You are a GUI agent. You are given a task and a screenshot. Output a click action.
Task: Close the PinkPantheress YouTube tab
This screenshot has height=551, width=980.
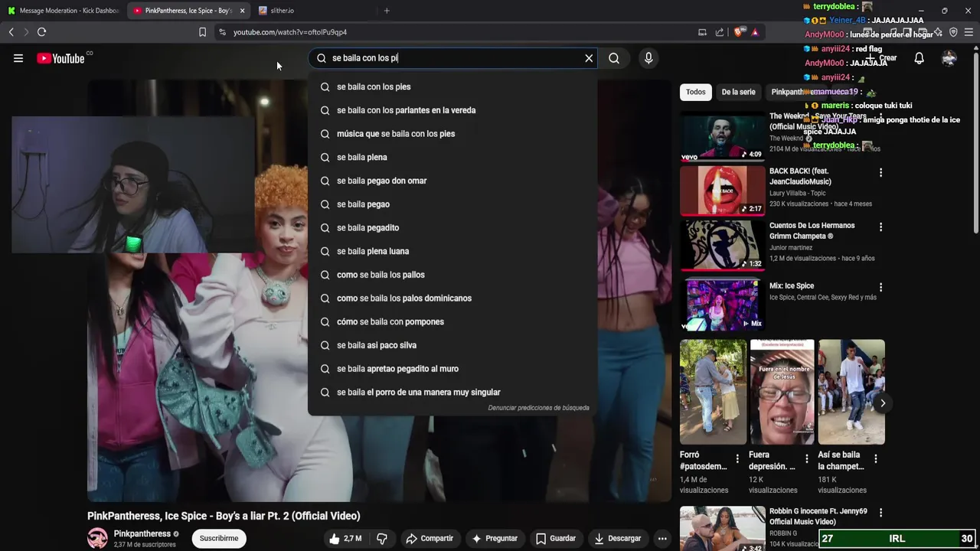click(242, 11)
